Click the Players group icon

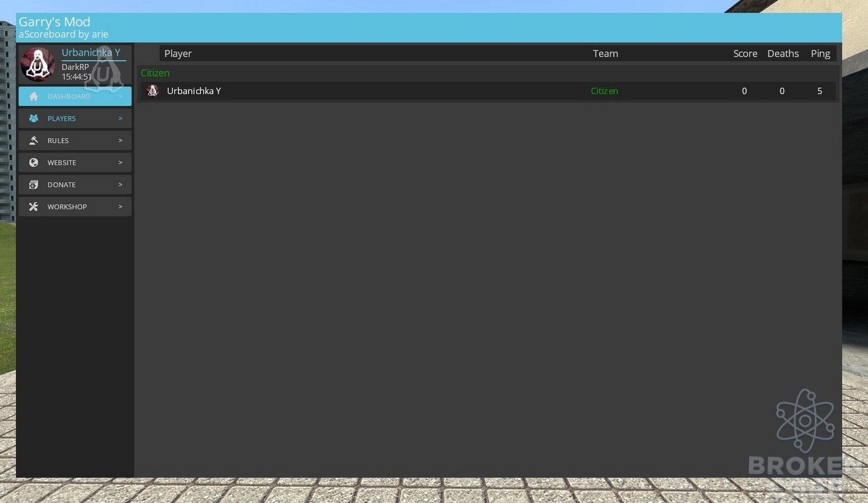point(33,118)
